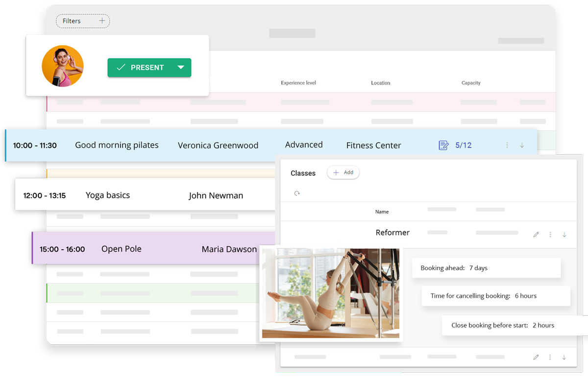Sort by the Name column header

(382, 212)
